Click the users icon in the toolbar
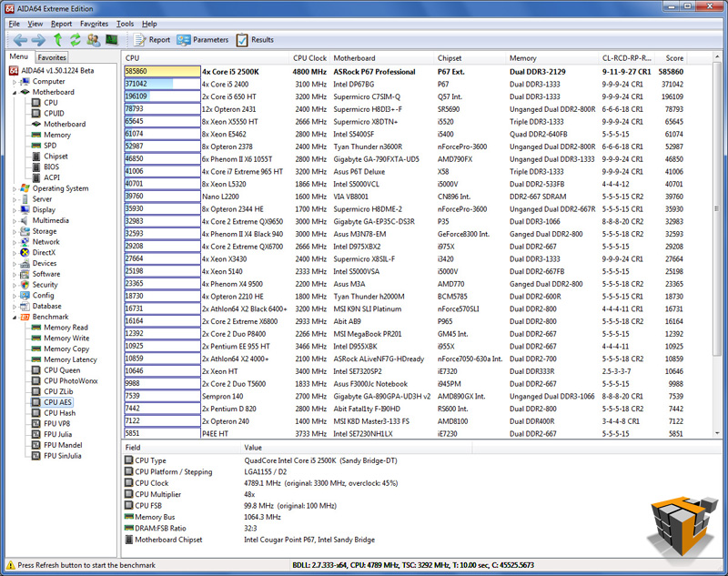This screenshot has height=576, width=728. coord(94,40)
